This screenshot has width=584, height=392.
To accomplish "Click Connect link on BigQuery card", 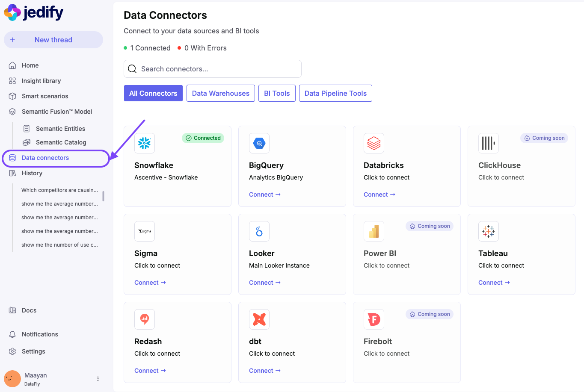I will (x=265, y=195).
